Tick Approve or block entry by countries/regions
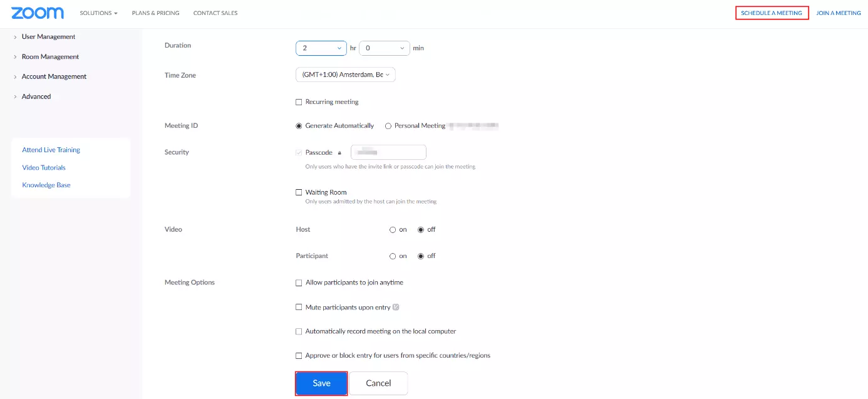Viewport: 868px width, 399px height. point(299,356)
